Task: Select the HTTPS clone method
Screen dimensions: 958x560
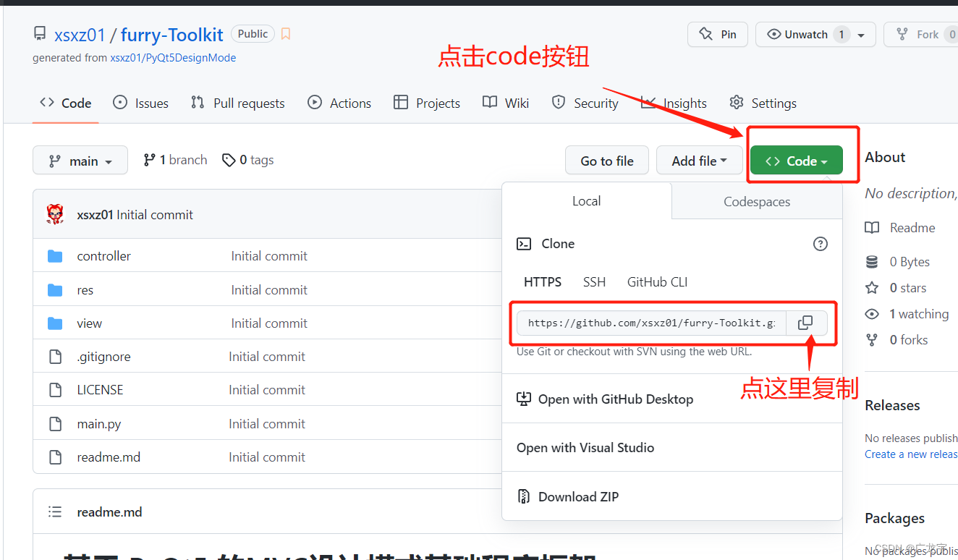Action: tap(543, 282)
